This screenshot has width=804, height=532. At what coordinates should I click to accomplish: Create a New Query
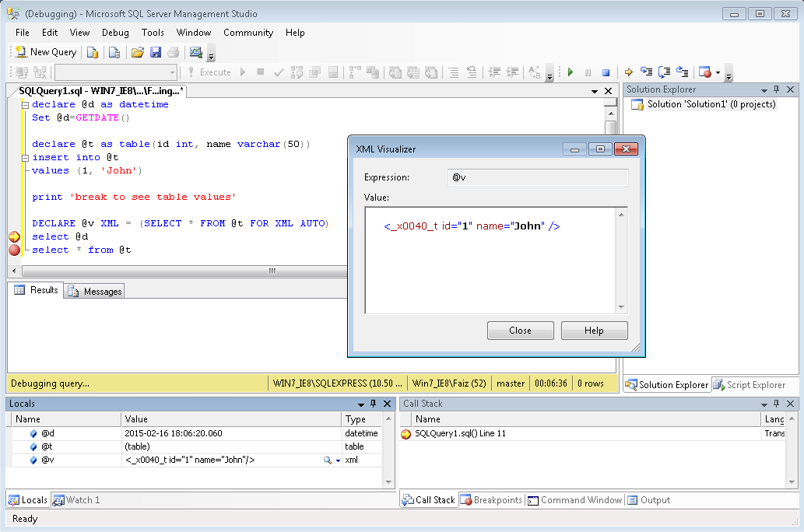pos(43,52)
